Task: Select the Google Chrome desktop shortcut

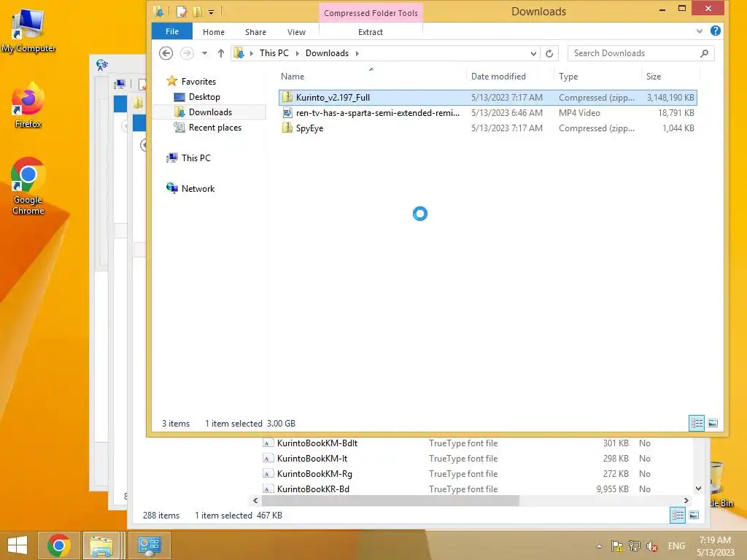Action: [28, 186]
